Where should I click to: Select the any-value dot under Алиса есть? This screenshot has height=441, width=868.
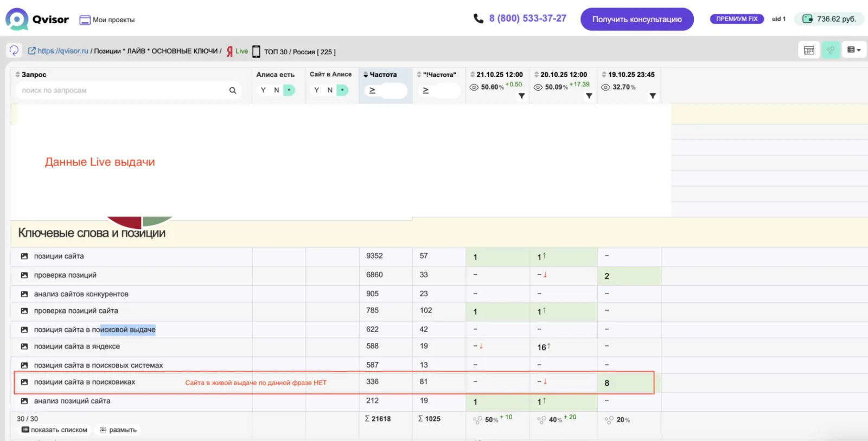pos(289,90)
